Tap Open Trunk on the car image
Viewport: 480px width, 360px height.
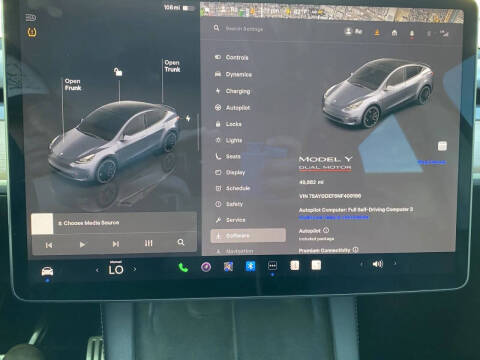[172, 66]
